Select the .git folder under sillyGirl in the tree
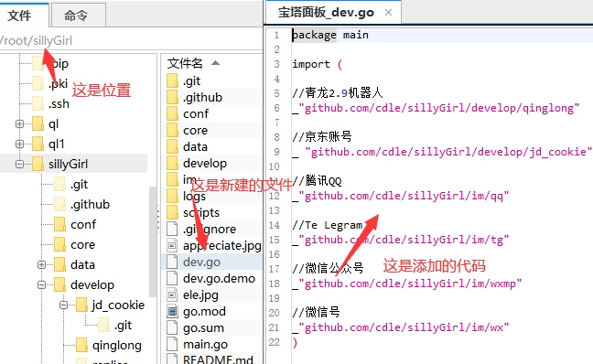The width and height of the screenshot is (593, 364). [x=79, y=184]
